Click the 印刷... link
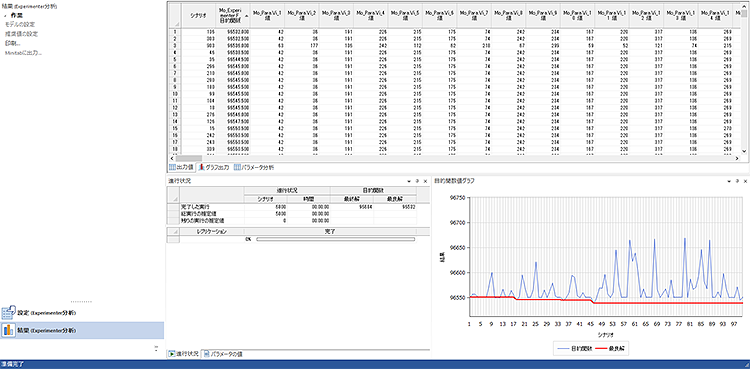This screenshot has height=369, width=750. pyautogui.click(x=13, y=43)
